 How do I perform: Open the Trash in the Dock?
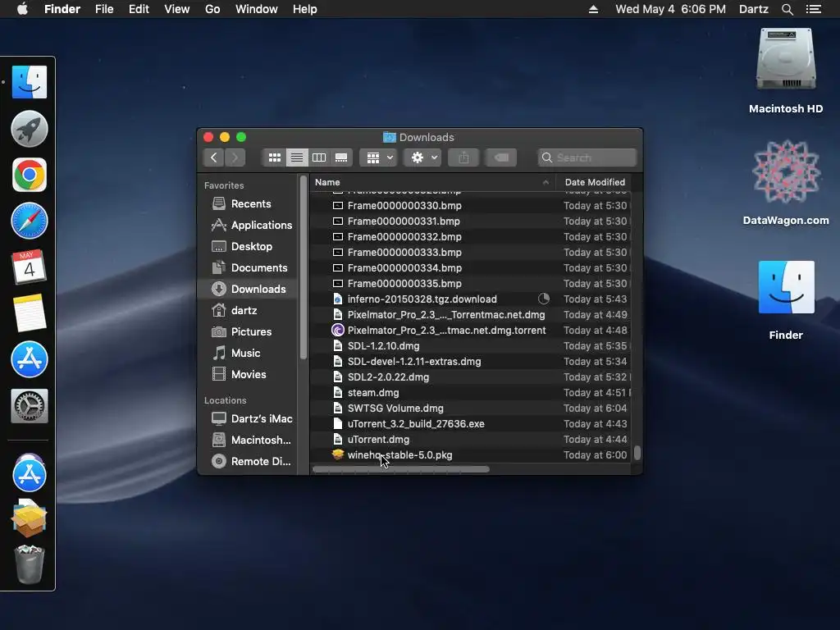[x=30, y=564]
